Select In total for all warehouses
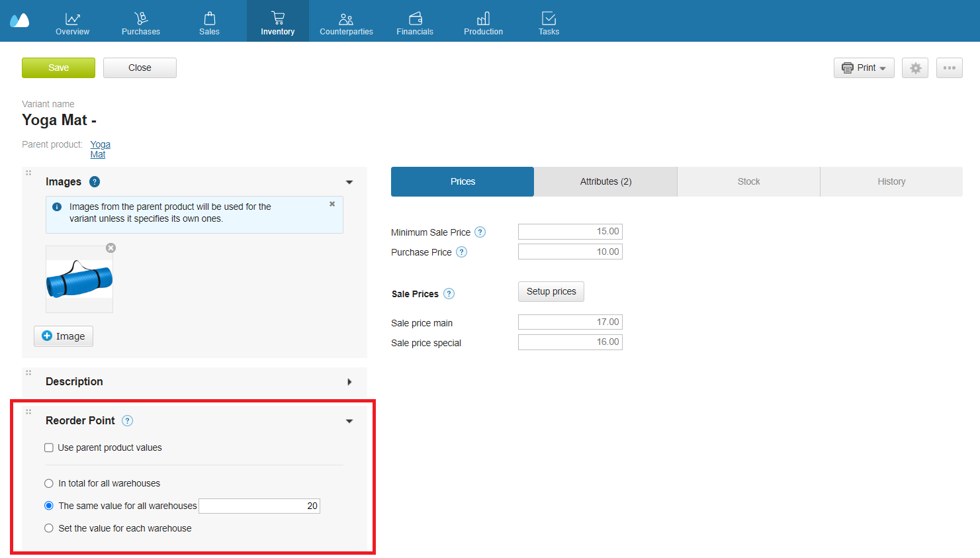 pos(49,483)
